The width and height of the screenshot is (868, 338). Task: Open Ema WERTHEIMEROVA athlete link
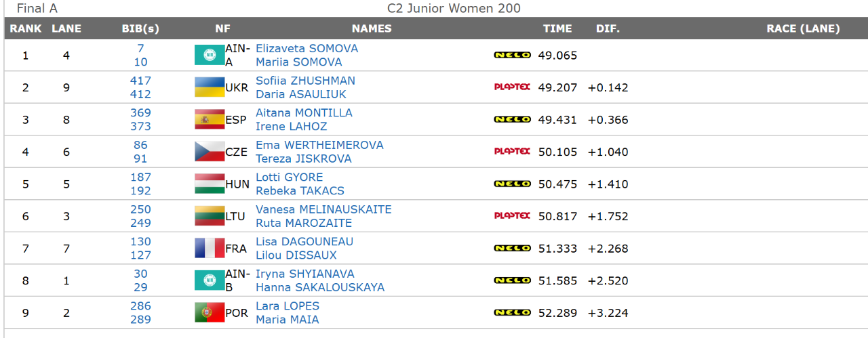pyautogui.click(x=319, y=145)
